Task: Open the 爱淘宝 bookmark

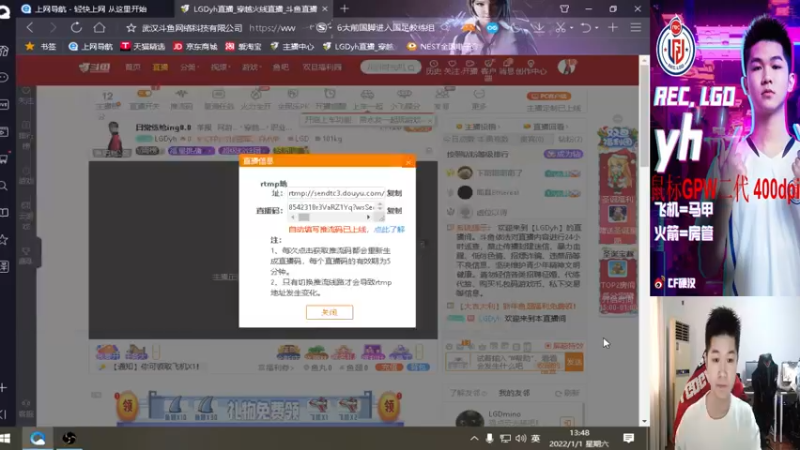Action: click(x=243, y=46)
